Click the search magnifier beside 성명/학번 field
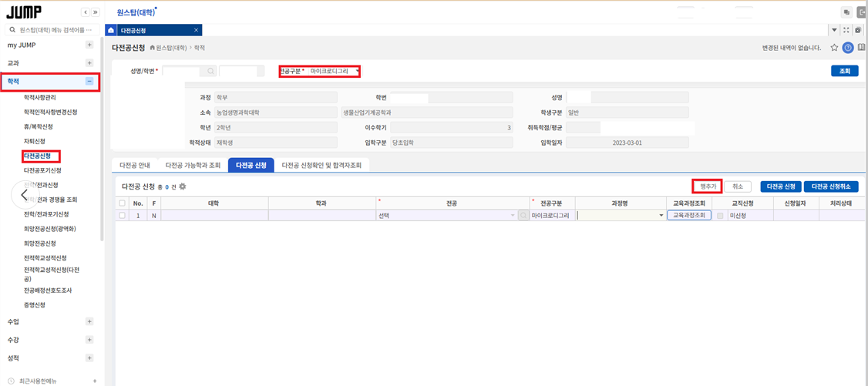This screenshot has height=386, width=868. (210, 71)
